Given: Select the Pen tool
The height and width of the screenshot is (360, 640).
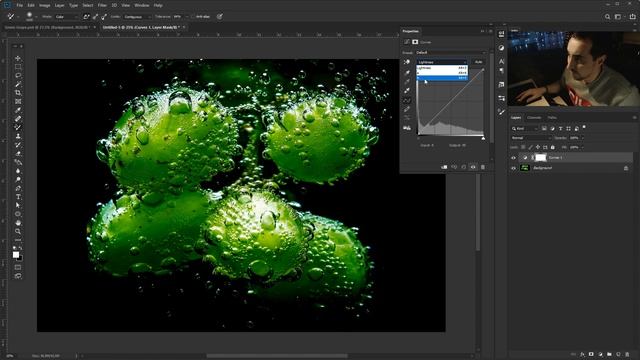Looking at the screenshot, I should click(x=18, y=188).
